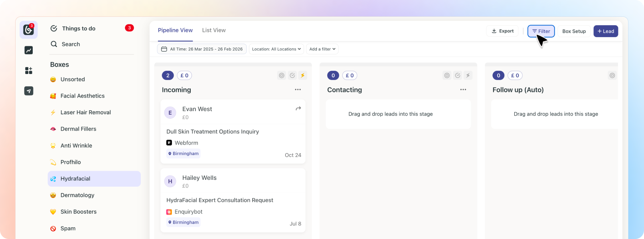
Task: Click Birmingham location tag on Hailey Wells card
Action: click(184, 222)
